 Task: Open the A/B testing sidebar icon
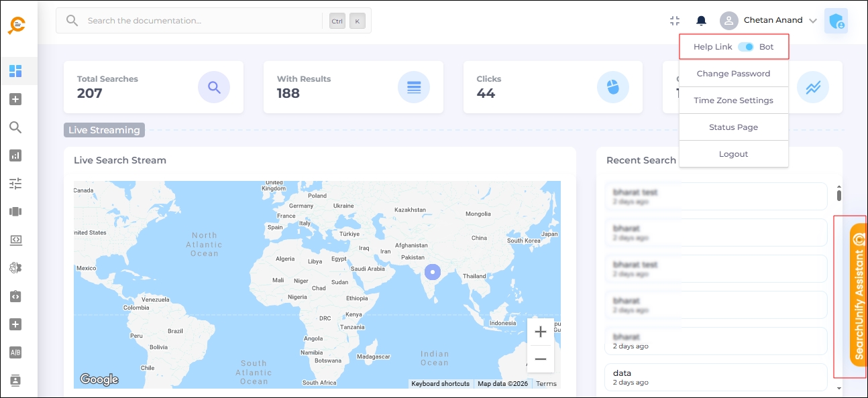15,352
